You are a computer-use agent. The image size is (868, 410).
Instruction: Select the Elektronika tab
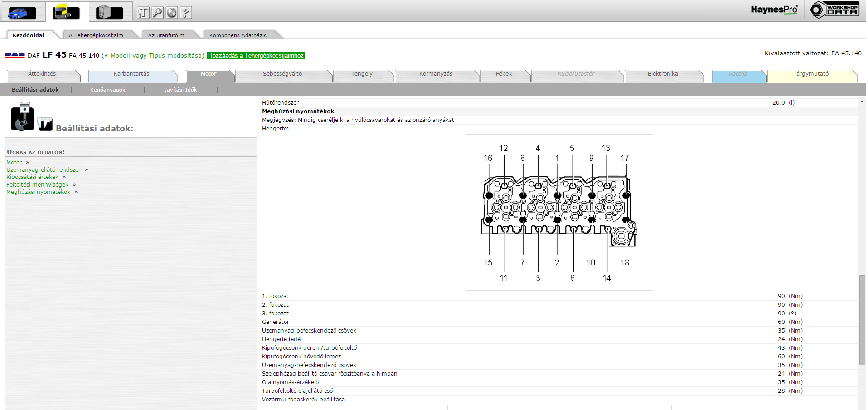(x=662, y=74)
